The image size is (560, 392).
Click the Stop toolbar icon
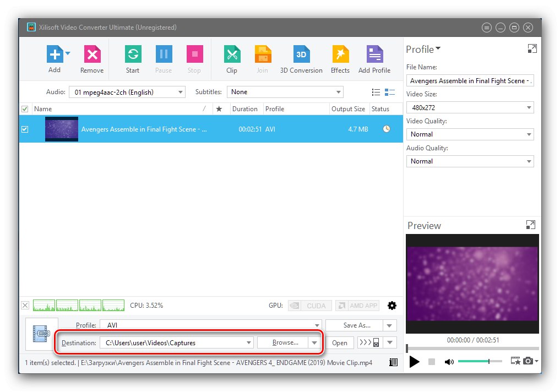[194, 55]
